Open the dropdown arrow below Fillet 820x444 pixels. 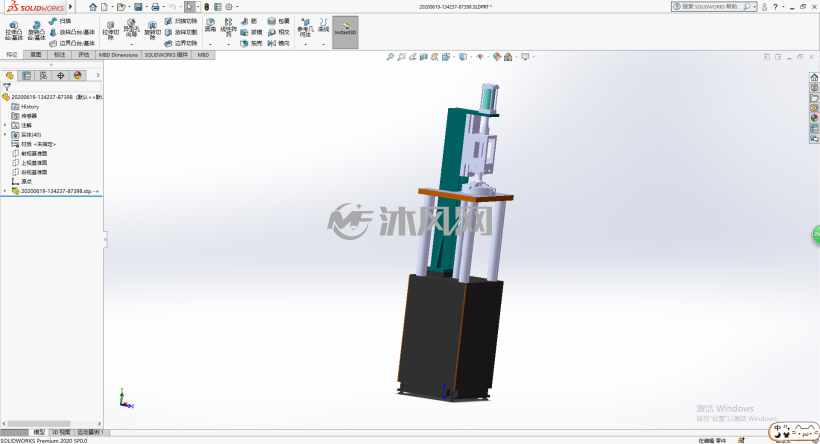[210, 44]
